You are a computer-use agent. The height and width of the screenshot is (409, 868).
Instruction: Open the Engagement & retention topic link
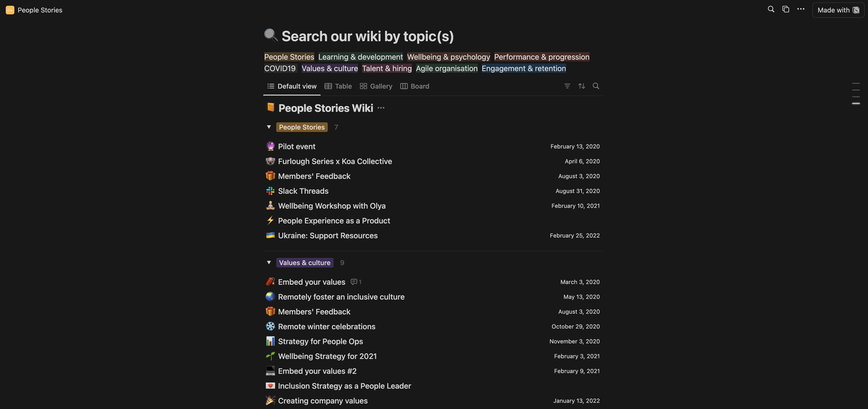point(524,69)
